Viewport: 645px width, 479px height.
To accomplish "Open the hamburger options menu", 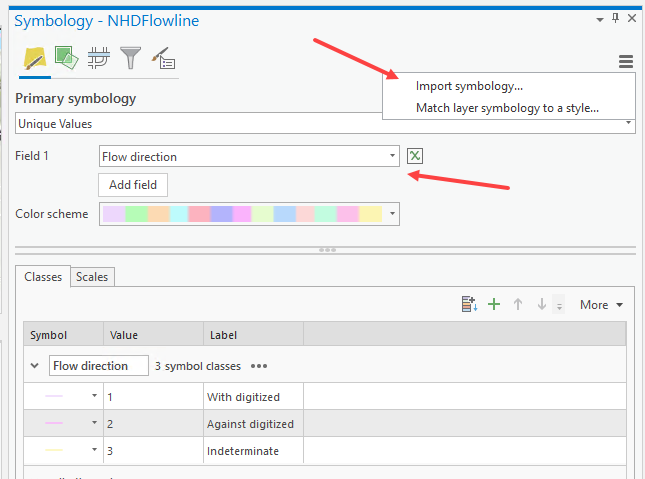I will 626,62.
